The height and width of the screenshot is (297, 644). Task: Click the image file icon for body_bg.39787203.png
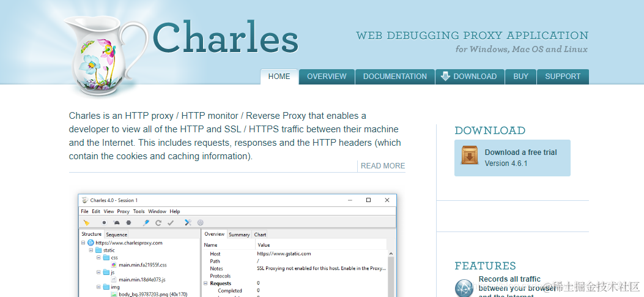coord(114,294)
